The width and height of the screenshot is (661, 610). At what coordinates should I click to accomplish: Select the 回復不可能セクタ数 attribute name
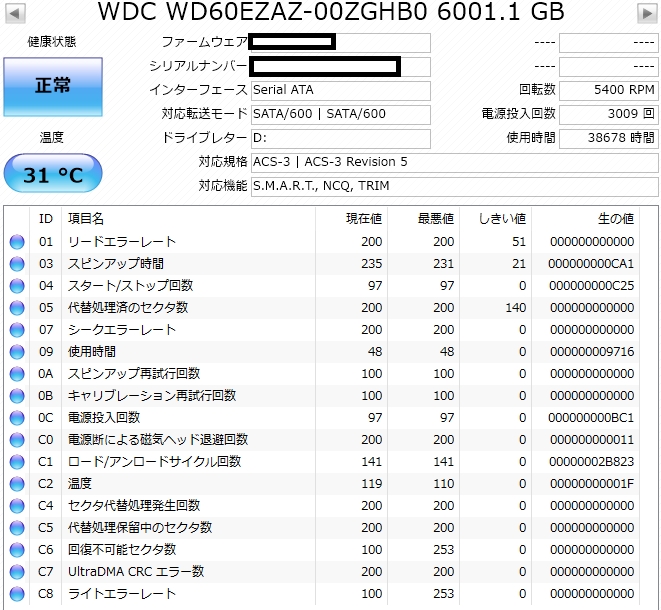[x=122, y=550]
